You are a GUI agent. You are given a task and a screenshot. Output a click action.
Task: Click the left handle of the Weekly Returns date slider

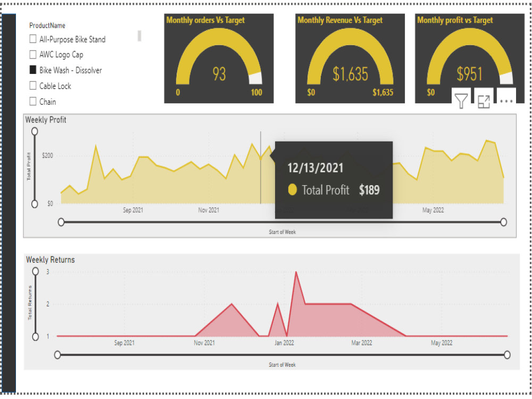[x=57, y=353]
